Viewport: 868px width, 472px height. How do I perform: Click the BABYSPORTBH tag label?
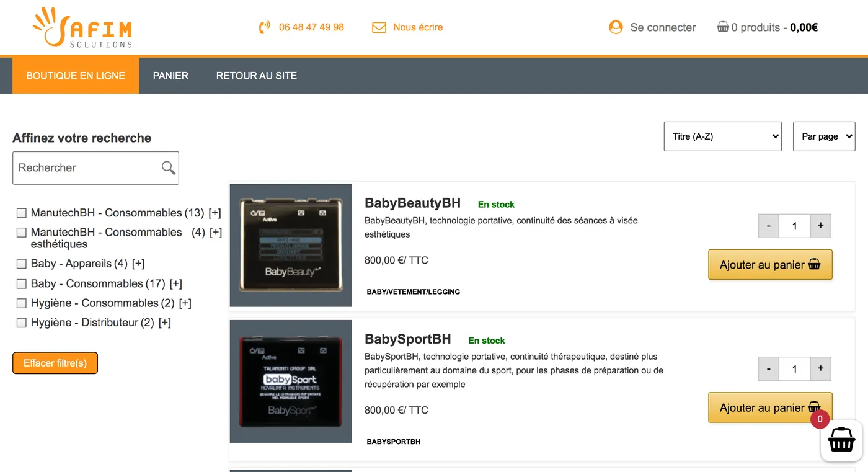click(394, 442)
